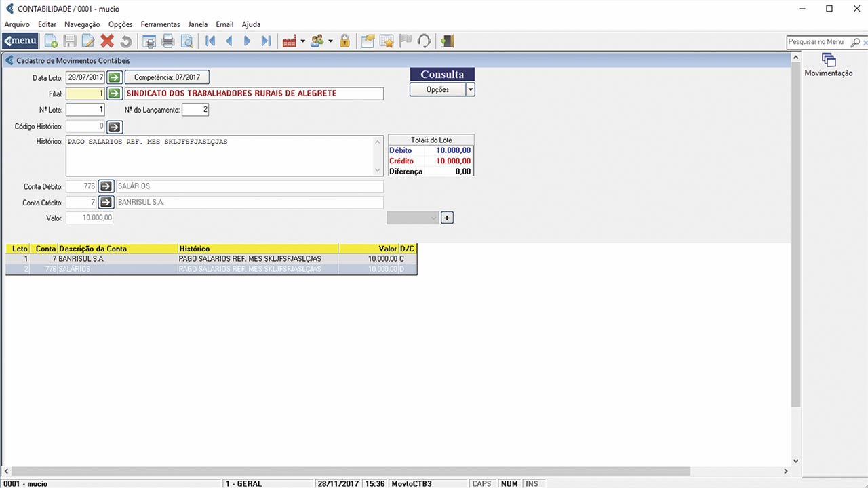Click the padlock icon in toolbar
Image resolution: width=868 pixels, height=488 pixels.
click(x=344, y=41)
